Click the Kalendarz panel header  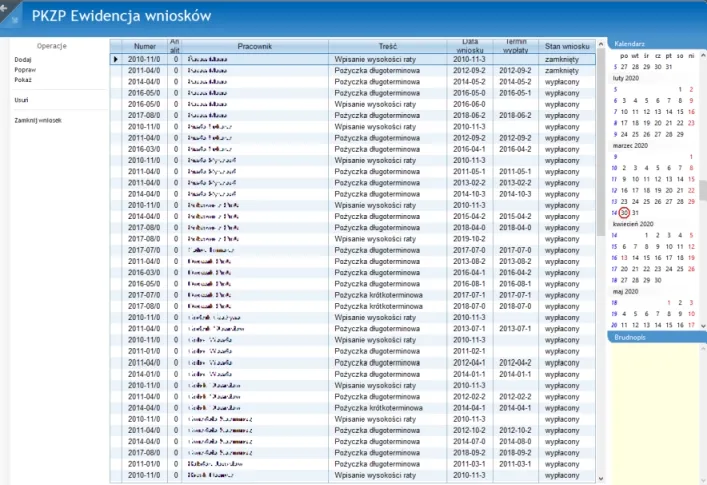point(655,45)
